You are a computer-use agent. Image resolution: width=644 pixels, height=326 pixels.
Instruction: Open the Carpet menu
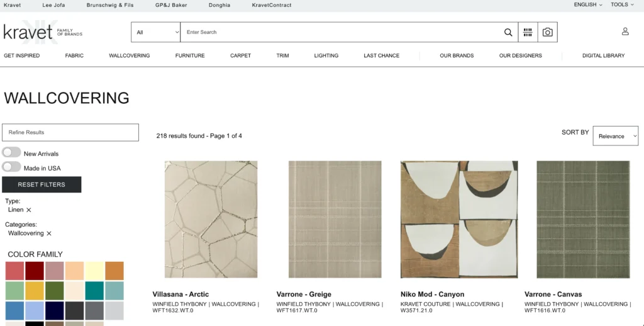tap(240, 55)
